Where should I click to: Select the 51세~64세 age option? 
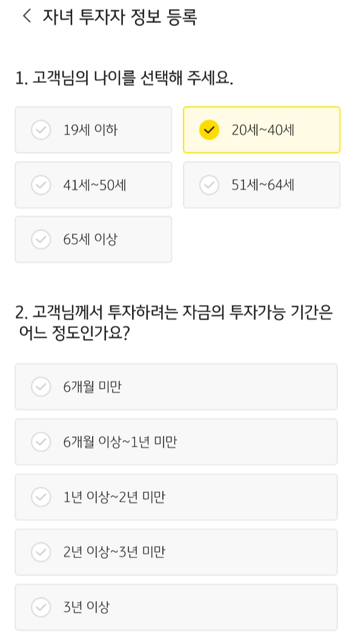click(261, 185)
